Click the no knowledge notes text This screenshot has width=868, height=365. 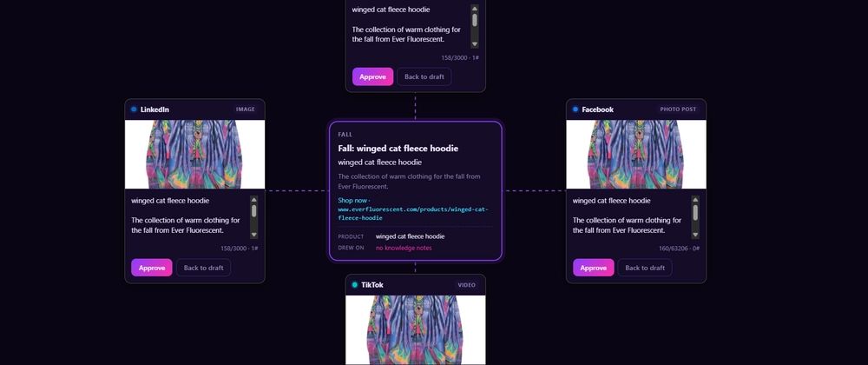(x=404, y=248)
